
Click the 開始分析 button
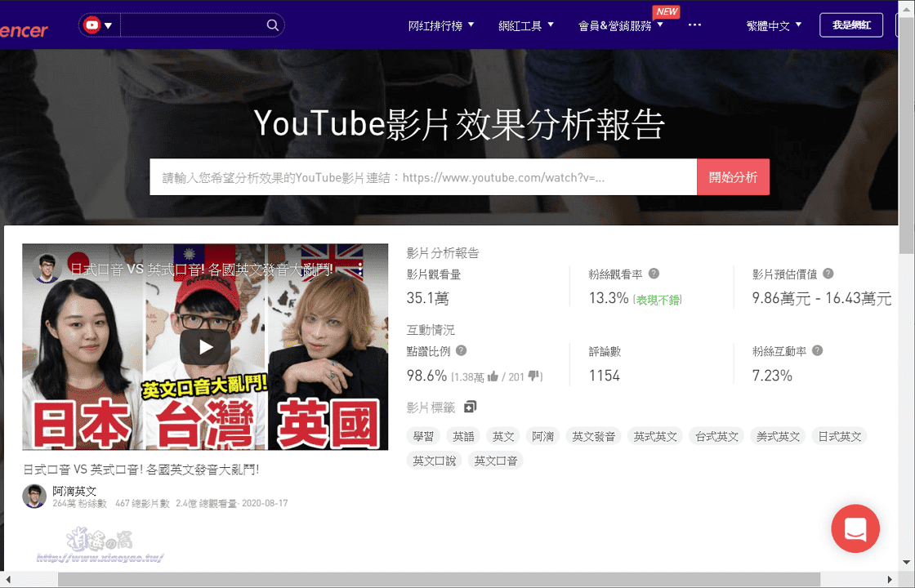733,176
